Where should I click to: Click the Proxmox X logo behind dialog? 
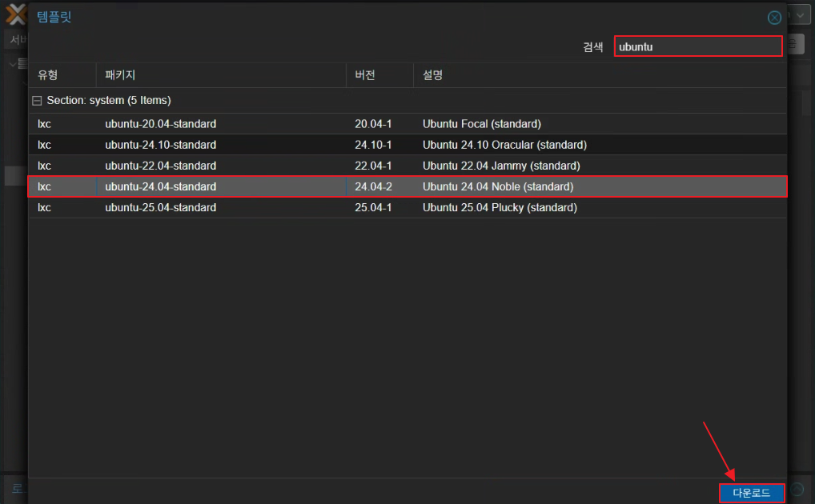(15, 14)
